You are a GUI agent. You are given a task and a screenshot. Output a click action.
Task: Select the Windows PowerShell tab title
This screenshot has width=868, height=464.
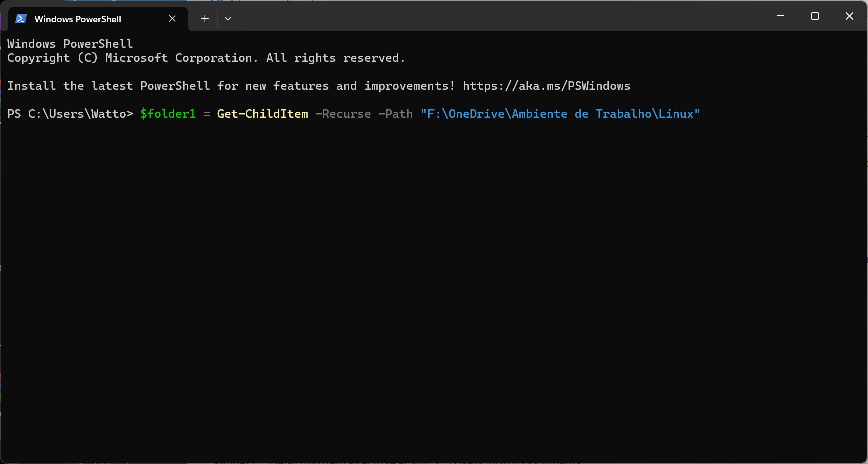click(x=78, y=19)
